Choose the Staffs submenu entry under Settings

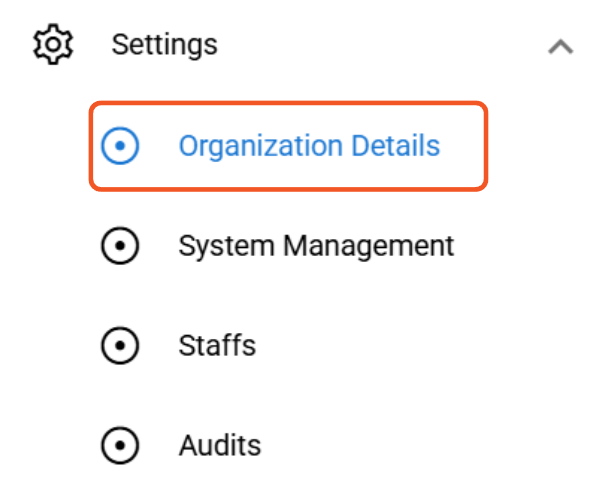(217, 346)
